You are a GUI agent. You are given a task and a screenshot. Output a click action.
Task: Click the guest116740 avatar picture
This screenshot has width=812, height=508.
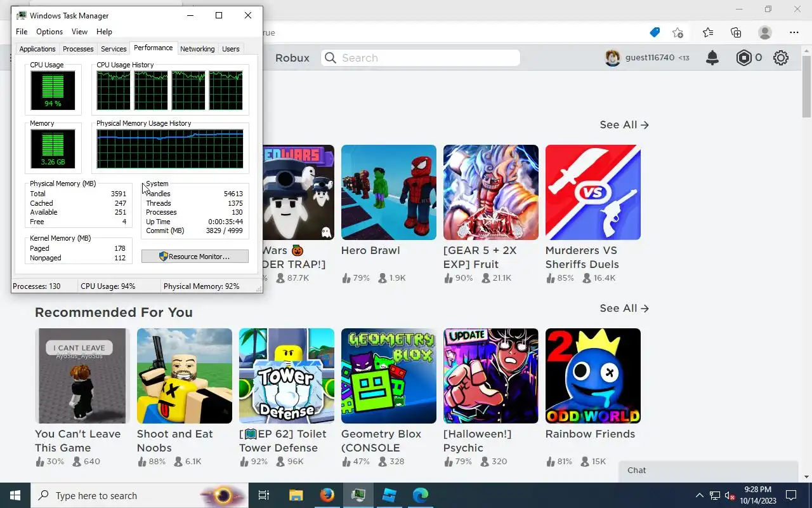pos(612,58)
